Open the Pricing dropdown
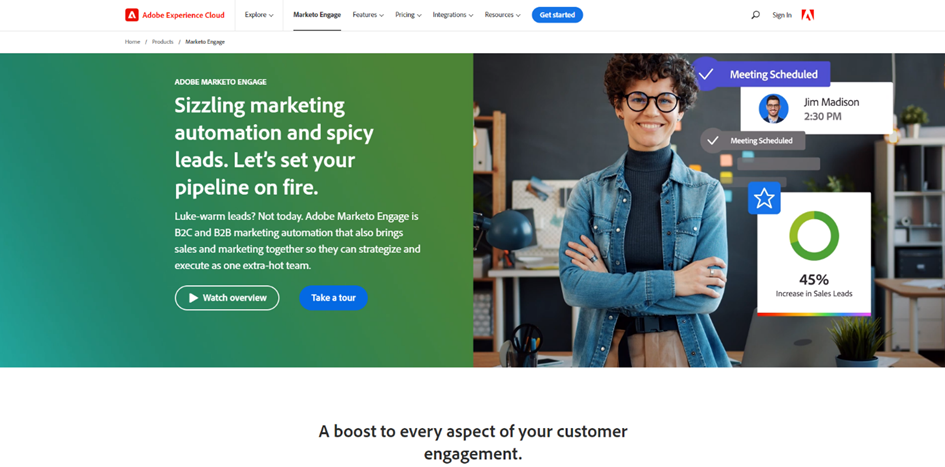This screenshot has height=467, width=945. [x=408, y=15]
